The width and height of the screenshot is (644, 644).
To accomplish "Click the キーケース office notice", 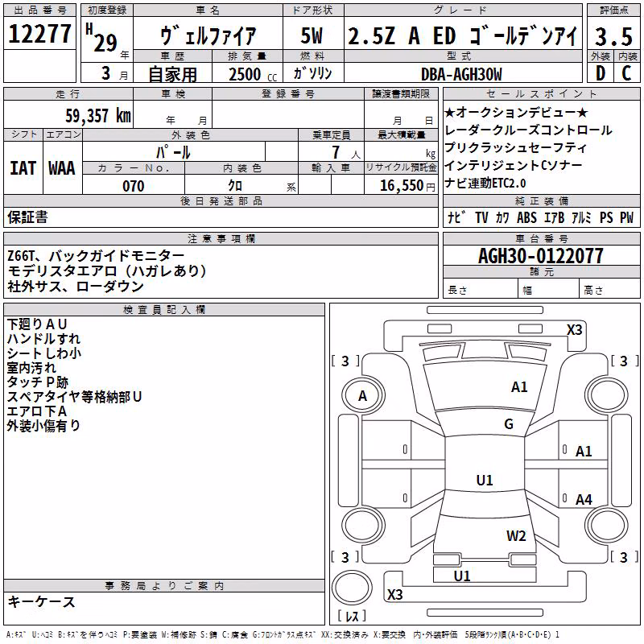I will (42, 602).
